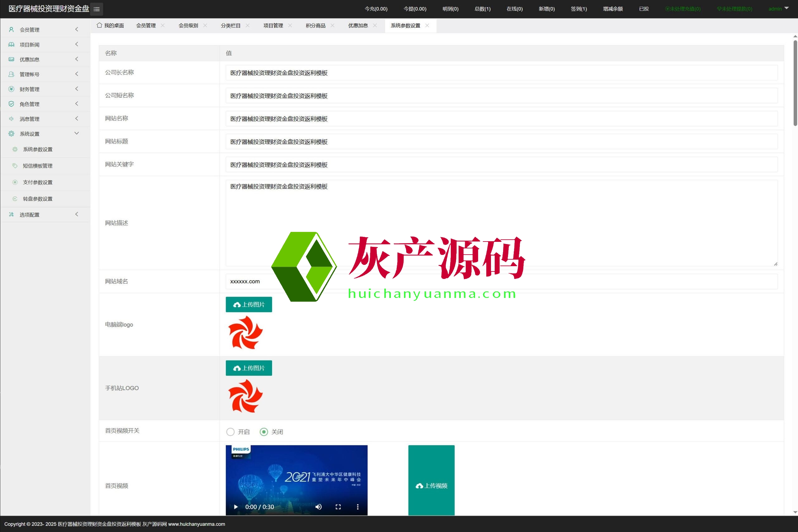Open the admin dropdown menu

[x=778, y=9]
